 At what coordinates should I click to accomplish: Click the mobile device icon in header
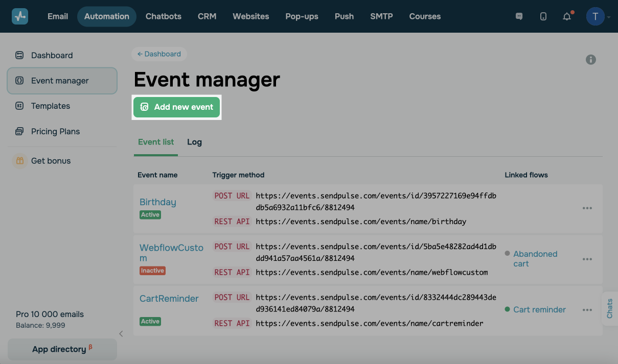click(543, 16)
